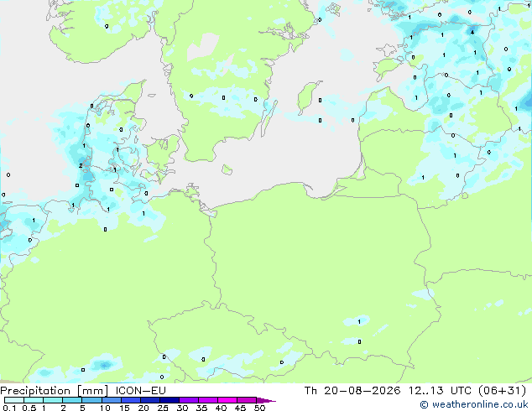
Task: Select the legend label '15'
Action: point(124,408)
